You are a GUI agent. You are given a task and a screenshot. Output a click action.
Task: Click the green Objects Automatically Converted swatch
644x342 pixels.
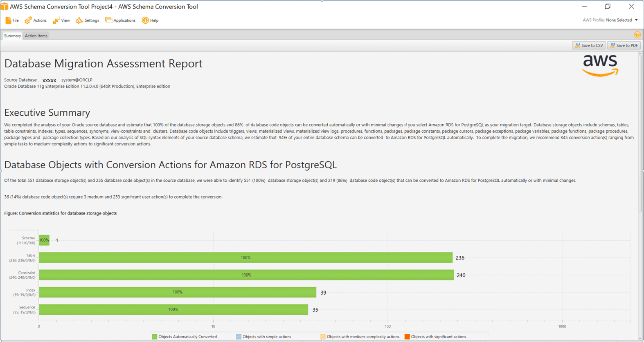tap(154, 337)
